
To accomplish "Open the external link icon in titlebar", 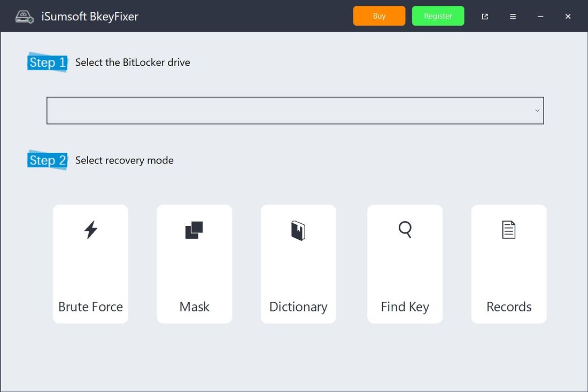I will click(x=484, y=16).
